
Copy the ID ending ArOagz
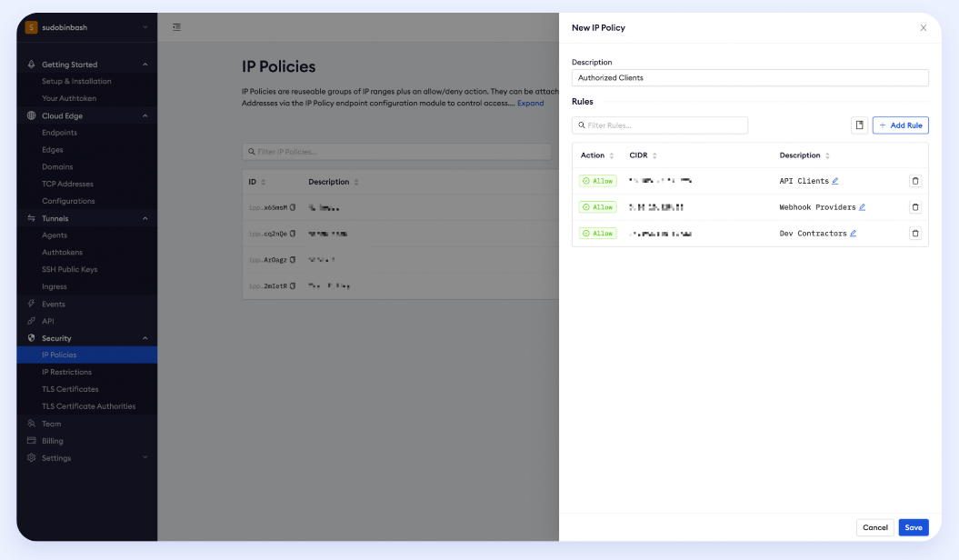pyautogui.click(x=293, y=260)
